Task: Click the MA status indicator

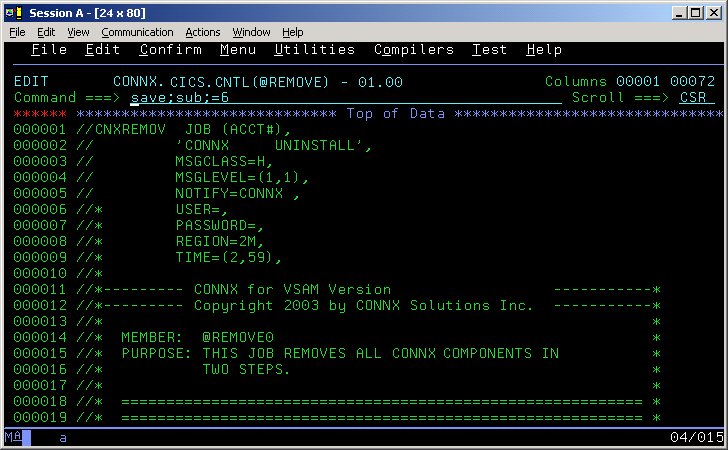Action: coord(12,438)
